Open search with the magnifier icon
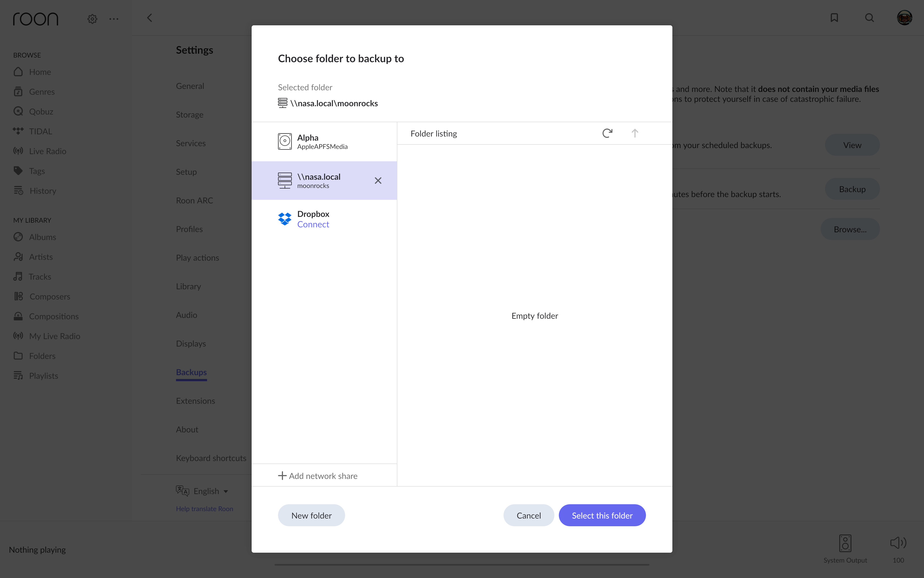Image resolution: width=924 pixels, height=578 pixels. tap(869, 18)
